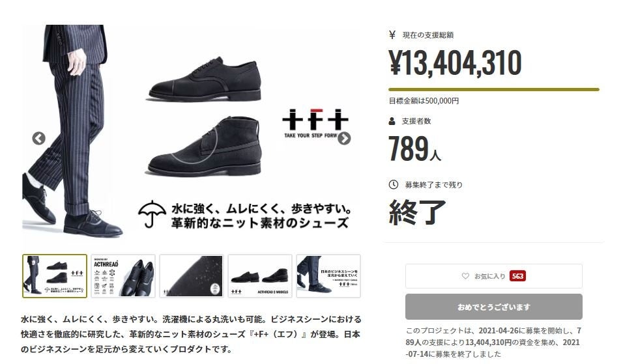Select the ACTHREAD features thumbnail
The height and width of the screenshot is (364, 623).
coord(123,276)
